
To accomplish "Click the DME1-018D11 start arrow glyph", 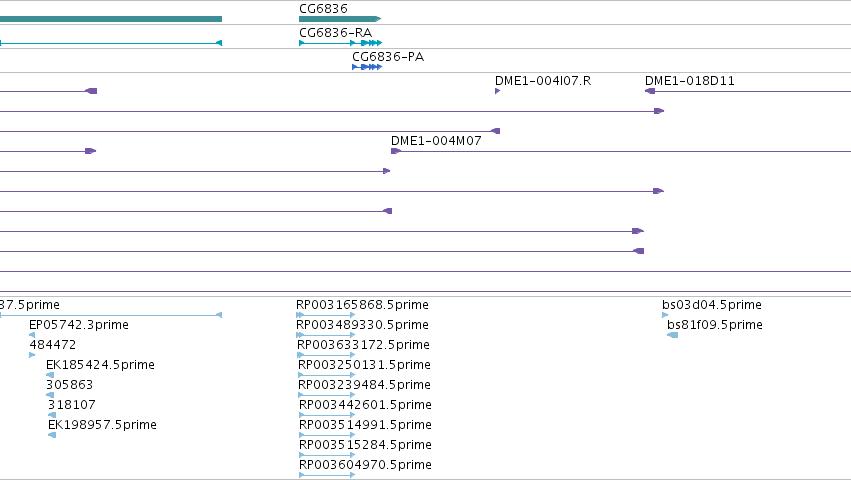I will (650, 91).
